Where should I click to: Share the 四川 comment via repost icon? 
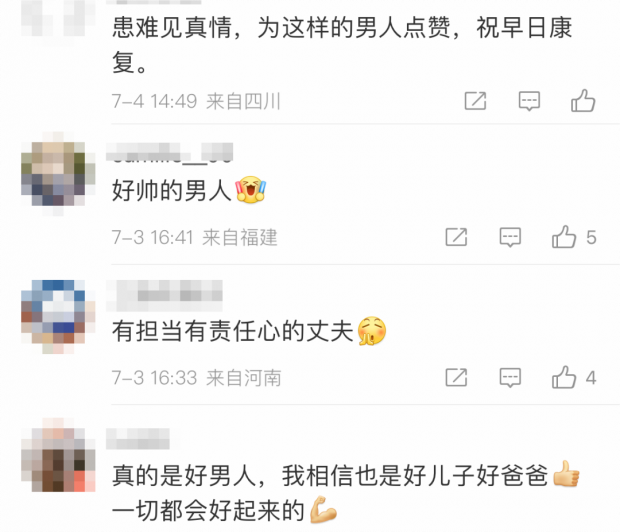[x=475, y=101]
